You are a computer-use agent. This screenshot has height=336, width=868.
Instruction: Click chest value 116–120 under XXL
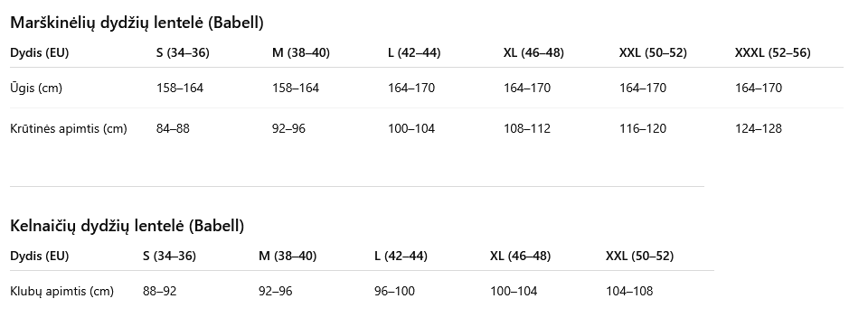pyautogui.click(x=643, y=129)
